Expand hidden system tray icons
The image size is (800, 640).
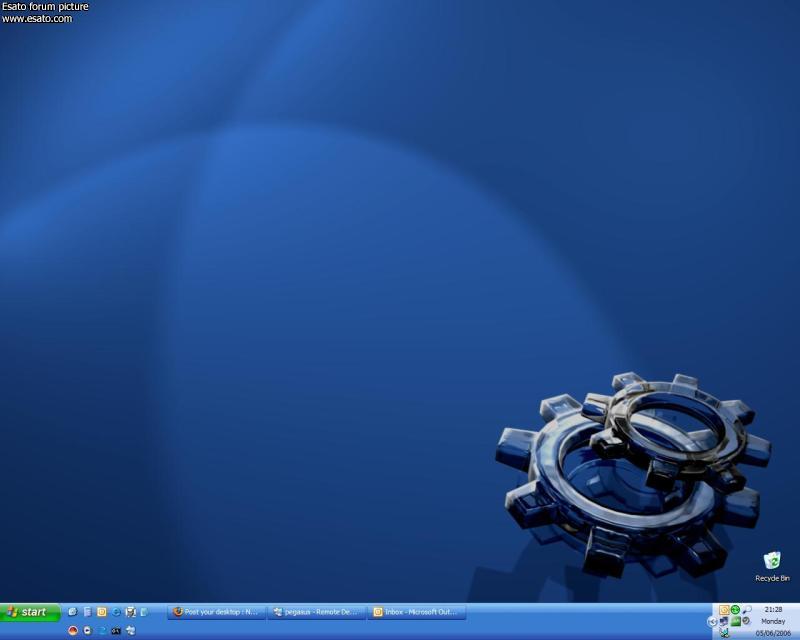(x=712, y=621)
